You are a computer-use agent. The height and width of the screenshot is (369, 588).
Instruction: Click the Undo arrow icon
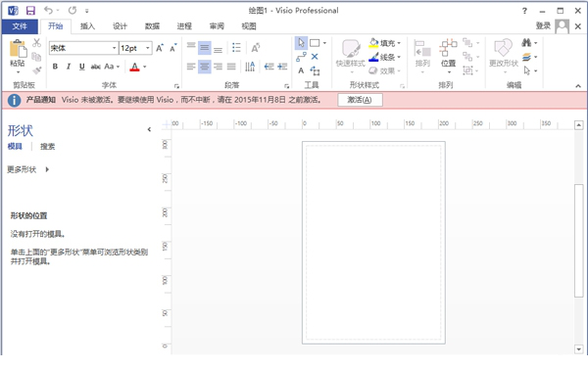48,10
